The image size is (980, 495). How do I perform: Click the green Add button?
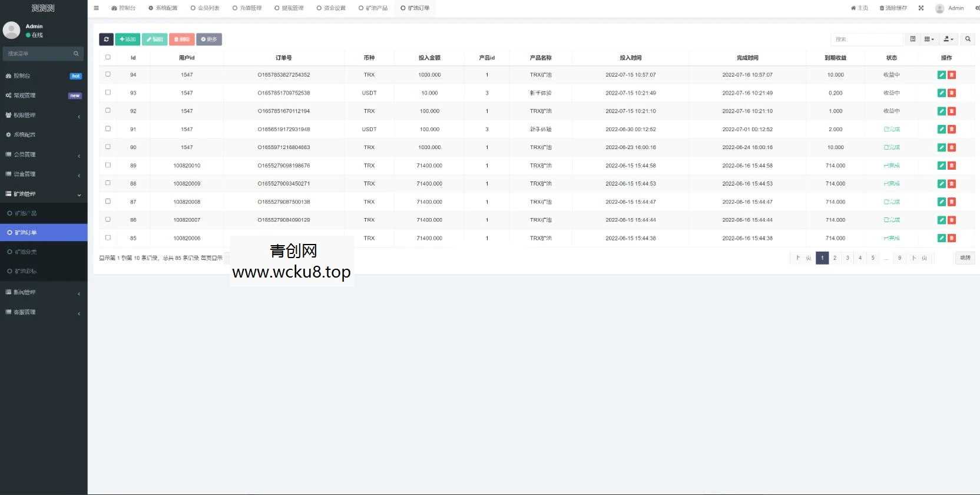[127, 39]
